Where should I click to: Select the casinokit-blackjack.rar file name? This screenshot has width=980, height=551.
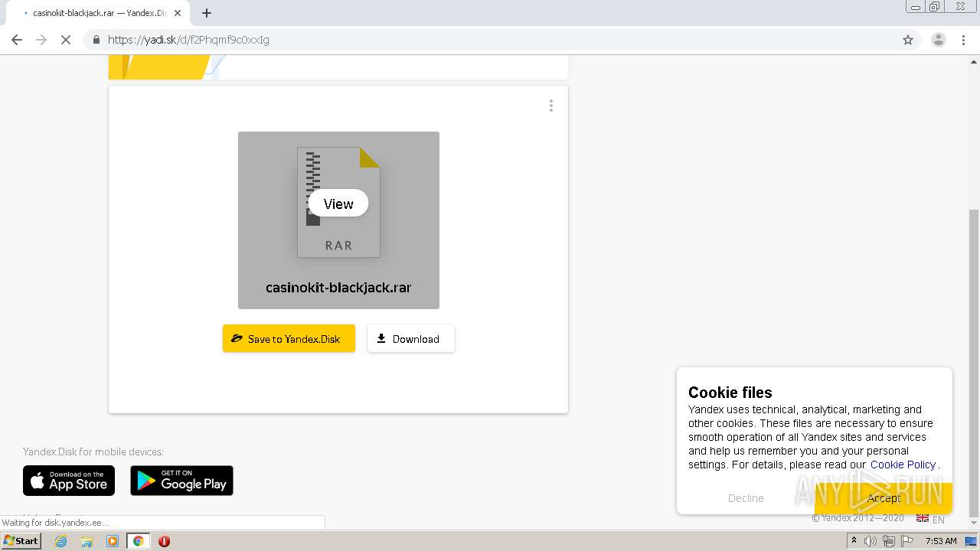coord(338,288)
